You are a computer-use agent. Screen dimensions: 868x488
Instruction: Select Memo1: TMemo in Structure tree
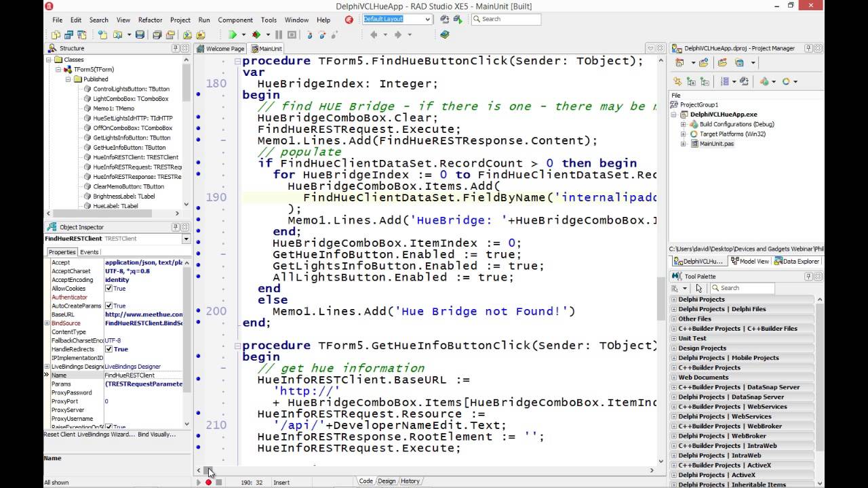tap(113, 108)
